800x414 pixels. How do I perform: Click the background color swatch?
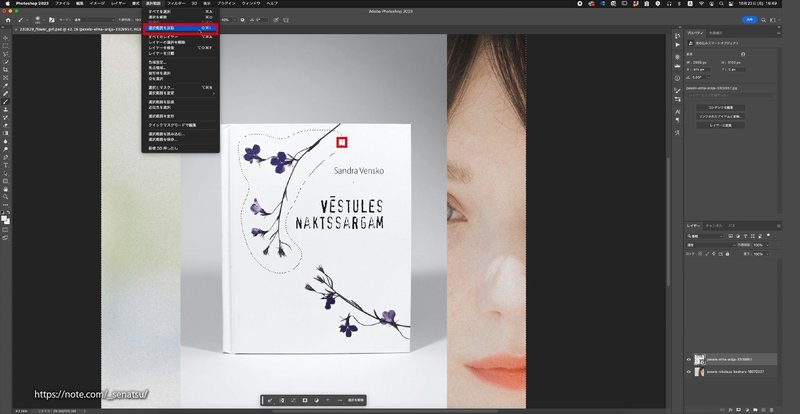(x=8, y=222)
